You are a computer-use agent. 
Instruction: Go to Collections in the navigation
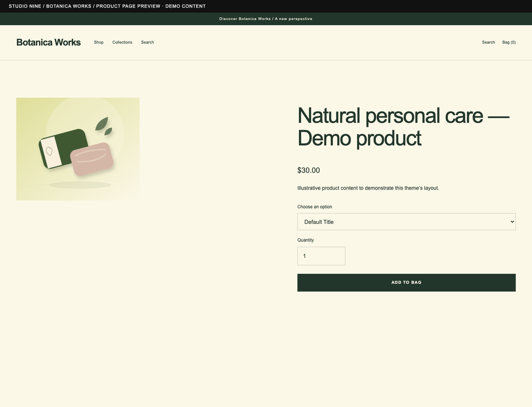pos(122,42)
